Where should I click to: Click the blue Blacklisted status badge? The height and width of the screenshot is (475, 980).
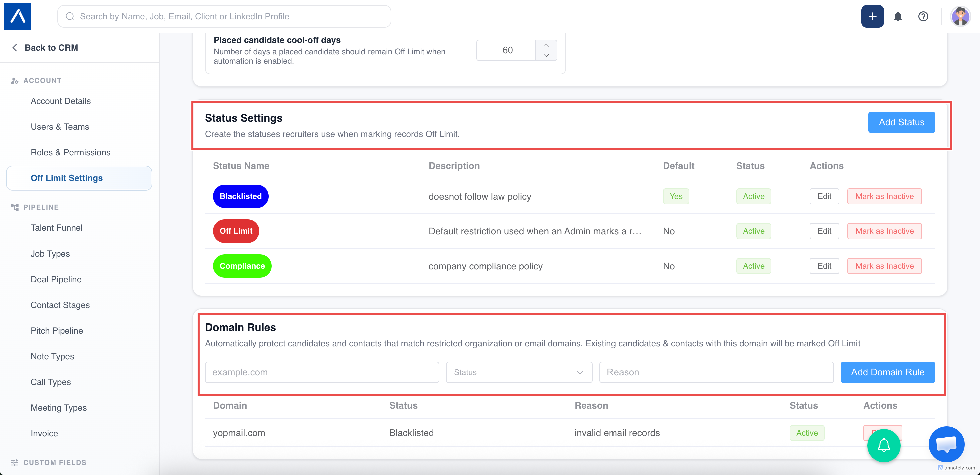(240, 196)
